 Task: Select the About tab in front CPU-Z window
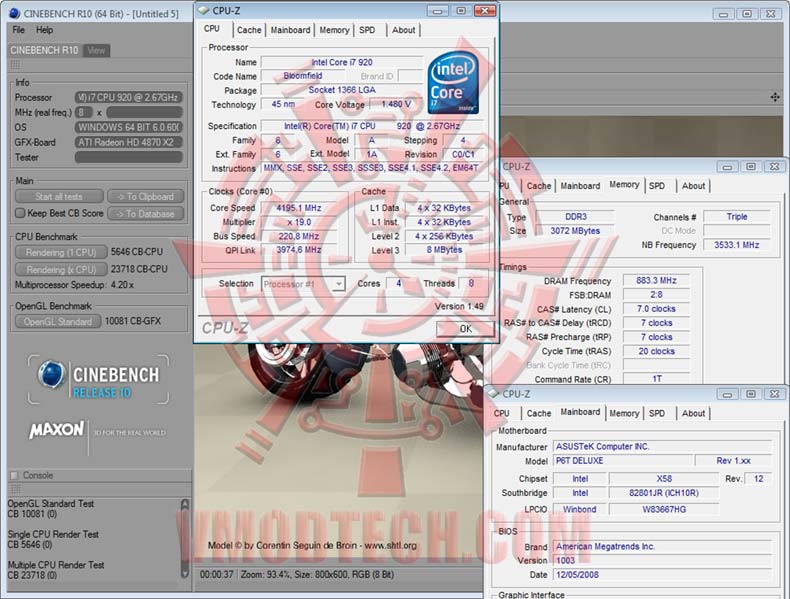point(404,30)
